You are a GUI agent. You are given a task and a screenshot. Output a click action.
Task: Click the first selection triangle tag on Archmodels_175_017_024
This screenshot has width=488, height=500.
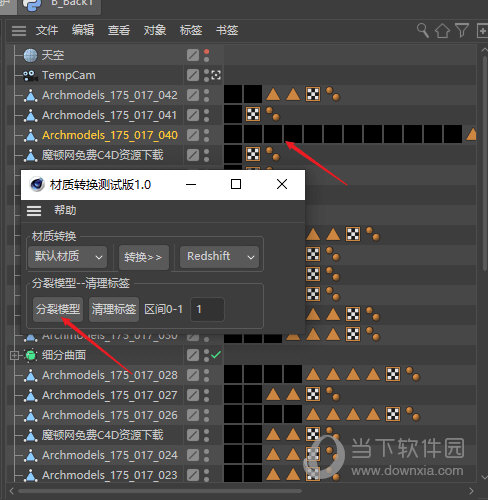273,455
